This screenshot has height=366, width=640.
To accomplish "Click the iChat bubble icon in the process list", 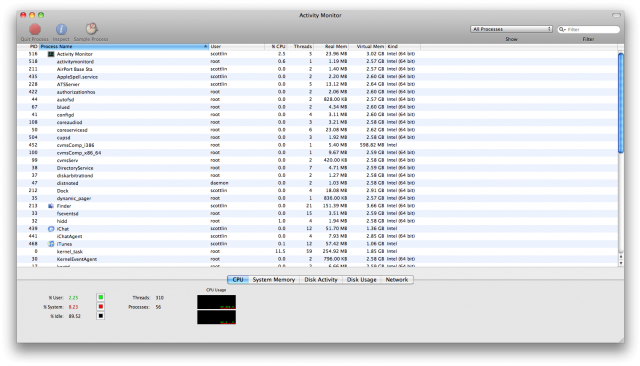I will tap(51, 229).
